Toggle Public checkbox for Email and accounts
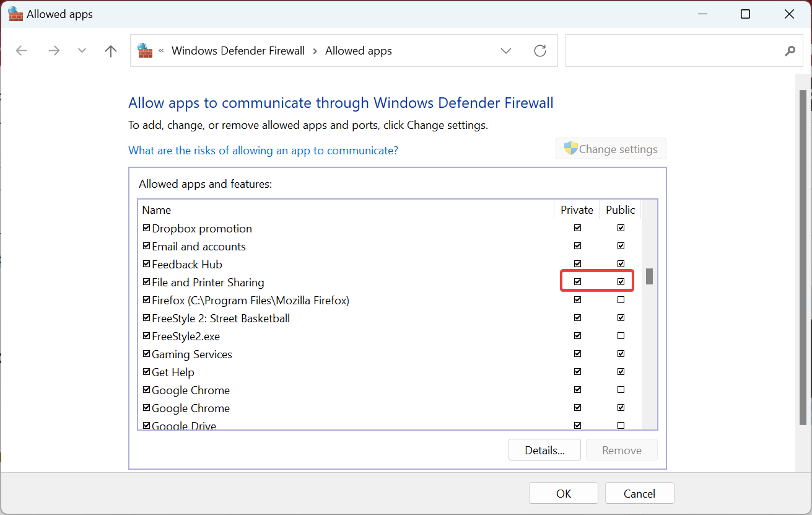Screen dimensions: 812x515 (x=621, y=246)
